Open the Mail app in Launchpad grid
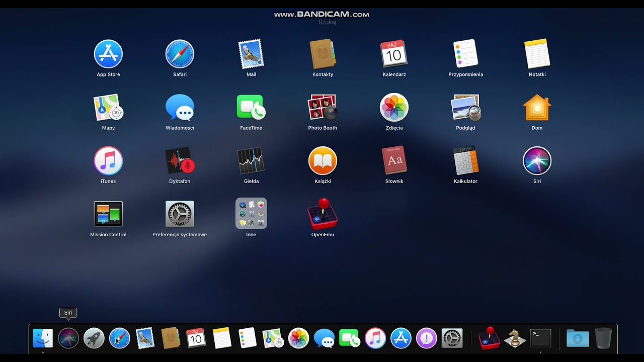Screen dimensions: 644x362 251,54
